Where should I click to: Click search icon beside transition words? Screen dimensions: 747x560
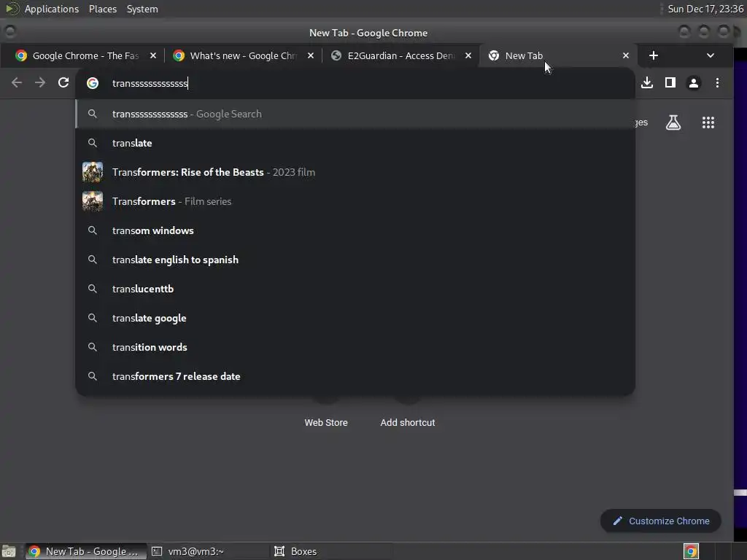tap(93, 347)
